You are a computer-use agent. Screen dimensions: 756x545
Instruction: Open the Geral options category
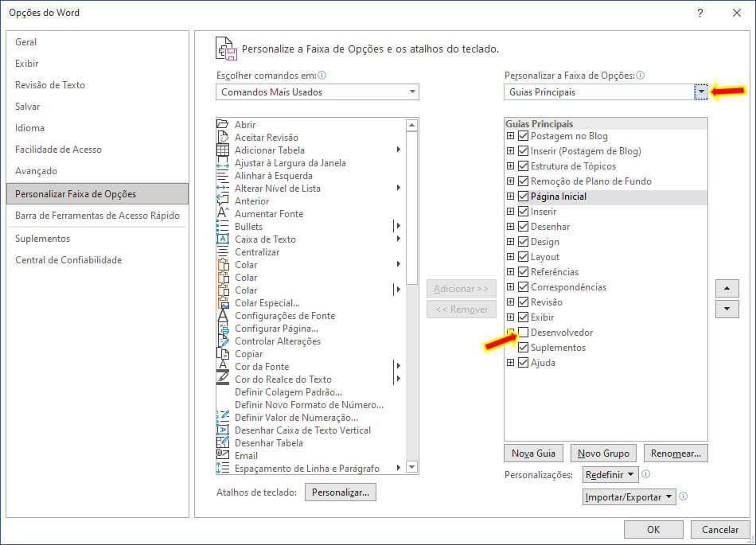97,42
